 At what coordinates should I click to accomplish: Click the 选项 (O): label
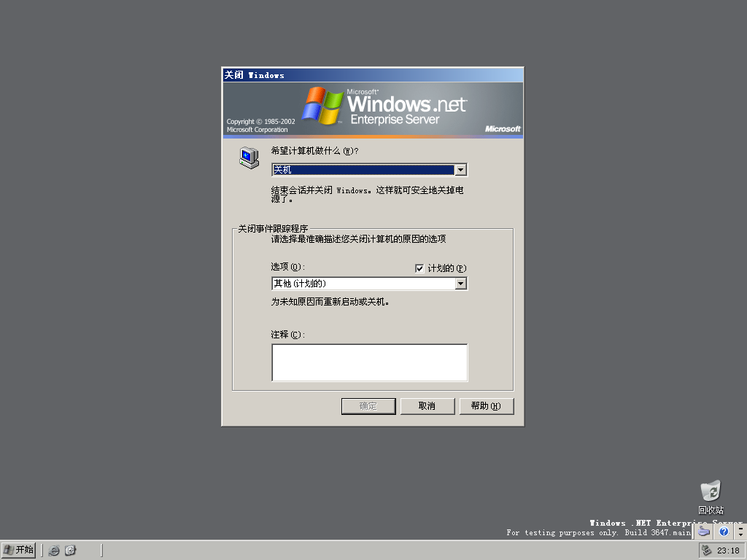pos(287,267)
